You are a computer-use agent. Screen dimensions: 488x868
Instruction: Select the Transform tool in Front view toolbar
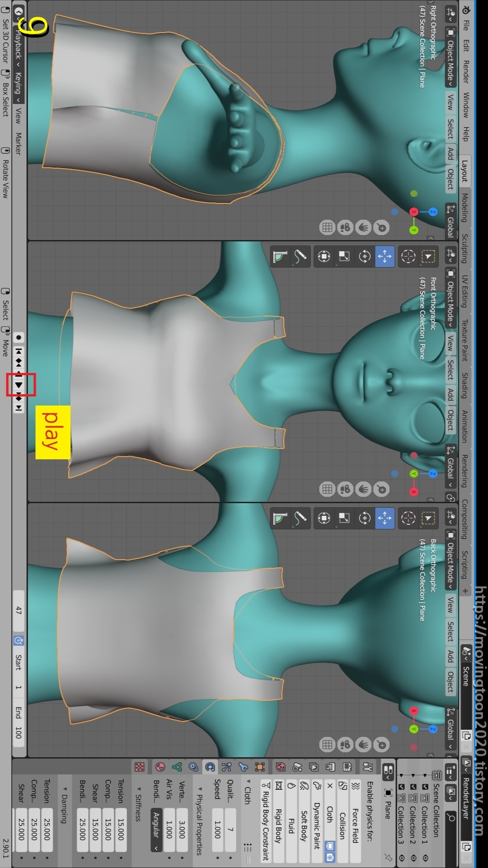[x=324, y=256]
